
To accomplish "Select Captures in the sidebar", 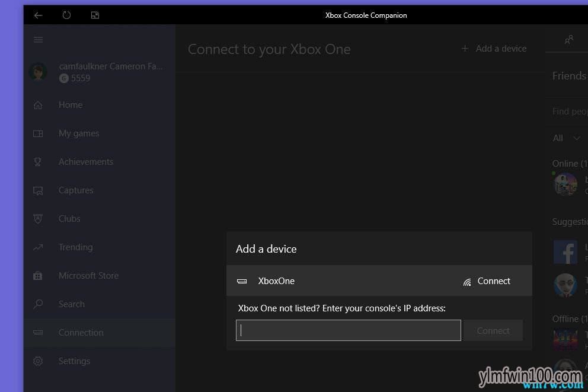I will [x=100, y=190].
